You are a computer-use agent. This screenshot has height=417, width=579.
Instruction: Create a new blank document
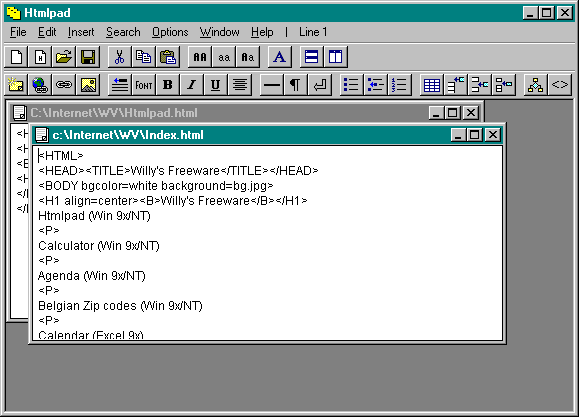tap(17, 57)
